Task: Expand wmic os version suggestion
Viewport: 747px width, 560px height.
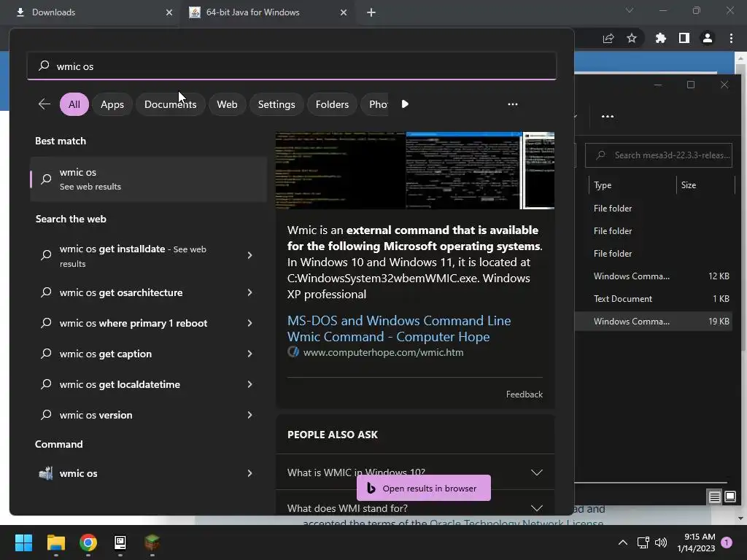Action: click(x=249, y=415)
